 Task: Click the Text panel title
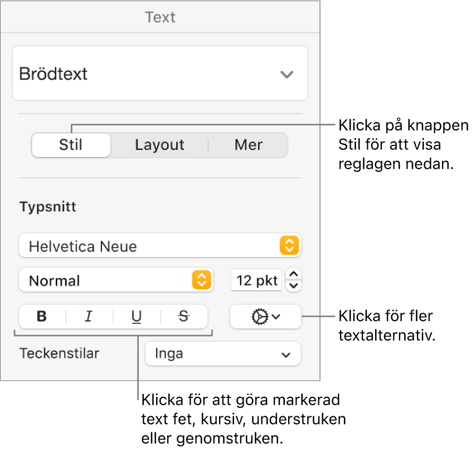[x=160, y=17]
